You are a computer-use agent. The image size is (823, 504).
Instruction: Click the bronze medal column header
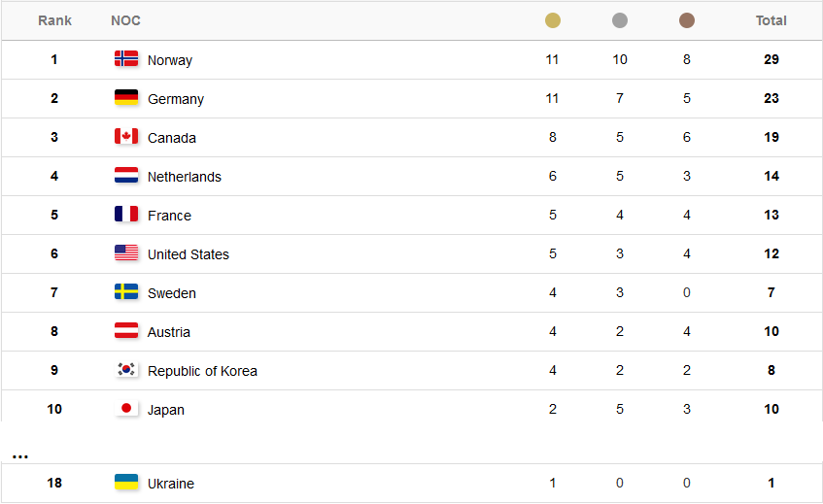coord(687,20)
